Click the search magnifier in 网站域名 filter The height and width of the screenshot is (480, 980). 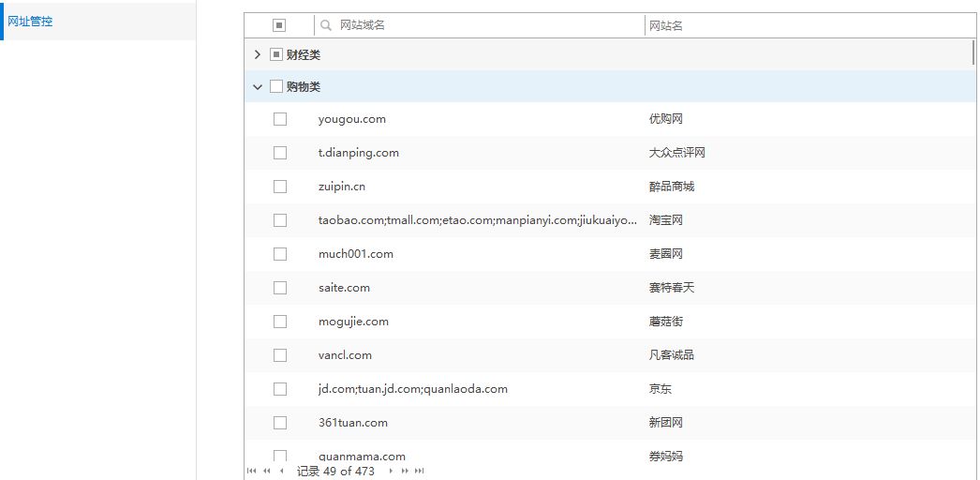coord(326,25)
